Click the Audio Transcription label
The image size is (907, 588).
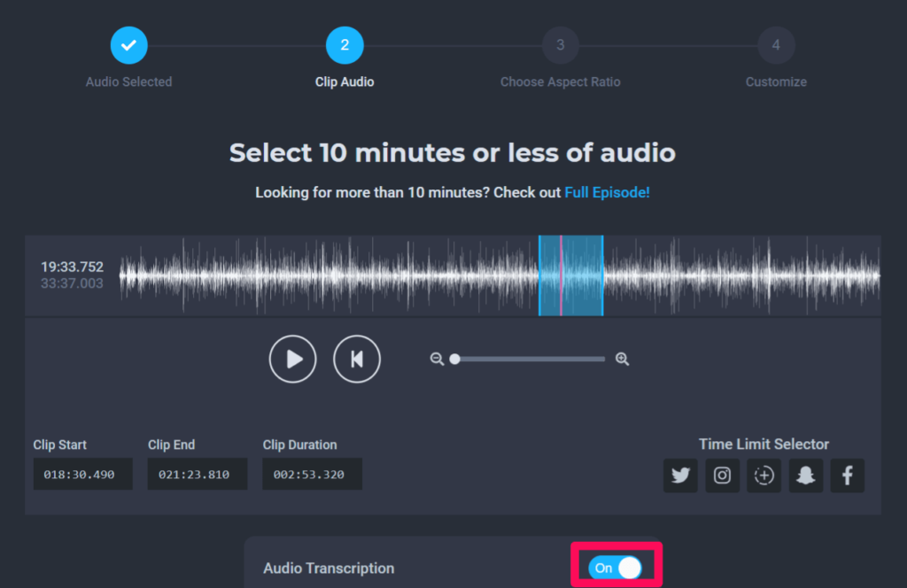(x=329, y=569)
